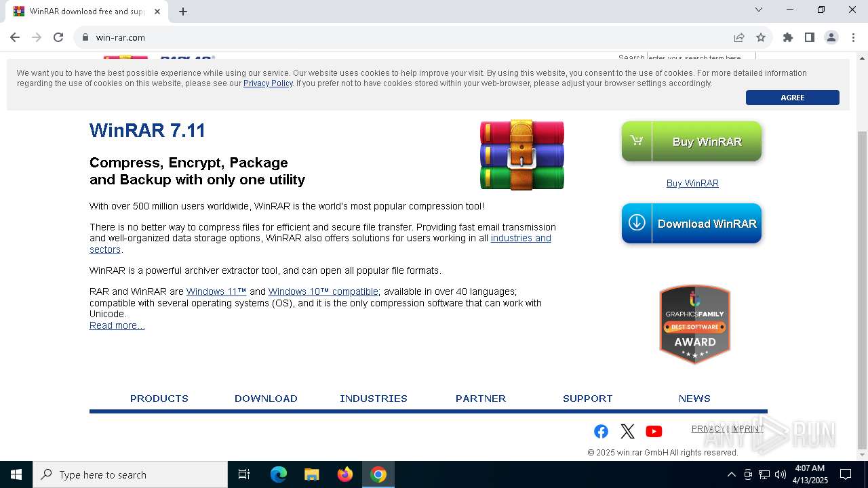Click the Windows taskbar search box
This screenshot has width=868, height=488.
click(130, 474)
